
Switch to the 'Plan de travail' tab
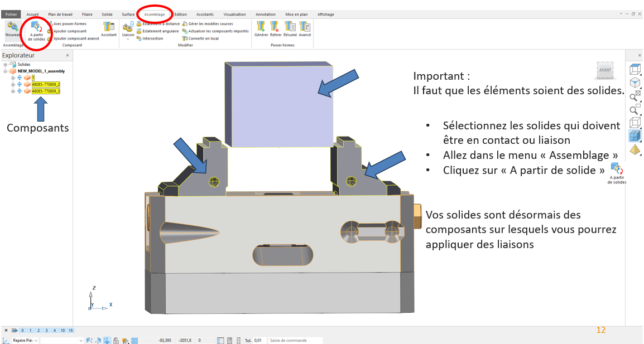click(60, 14)
